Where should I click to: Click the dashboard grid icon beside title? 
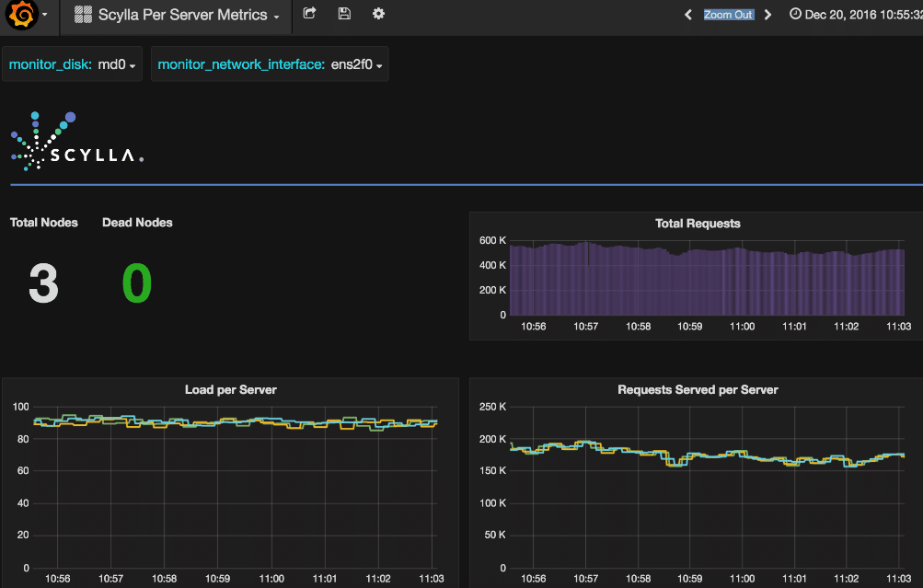[x=83, y=15]
